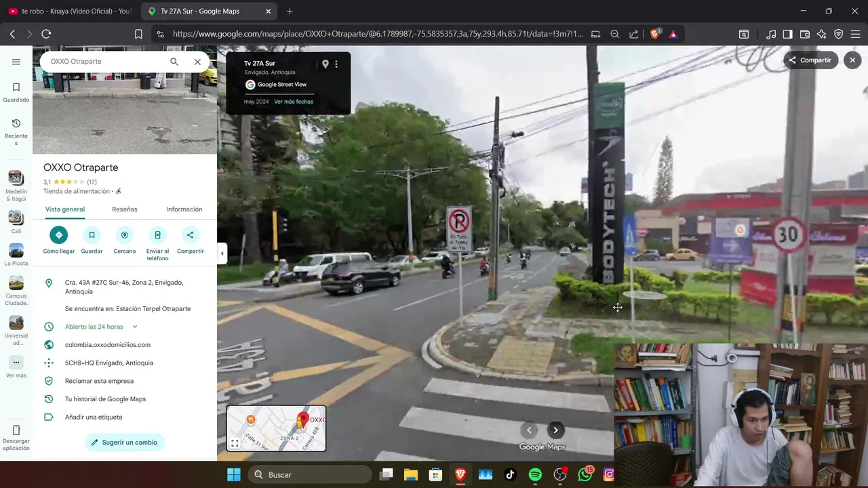The height and width of the screenshot is (488, 868).
Task: Go to previous Street View image arrow
Action: click(529, 430)
